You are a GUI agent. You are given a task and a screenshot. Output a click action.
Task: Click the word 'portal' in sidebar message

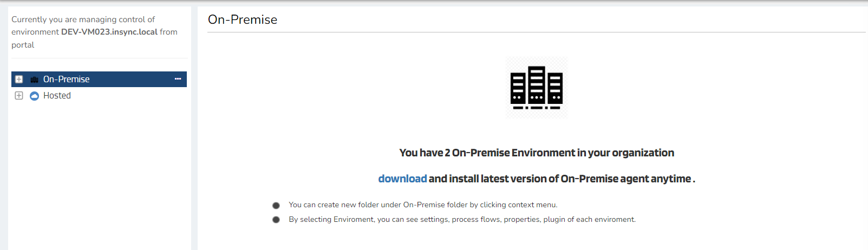pos(23,45)
